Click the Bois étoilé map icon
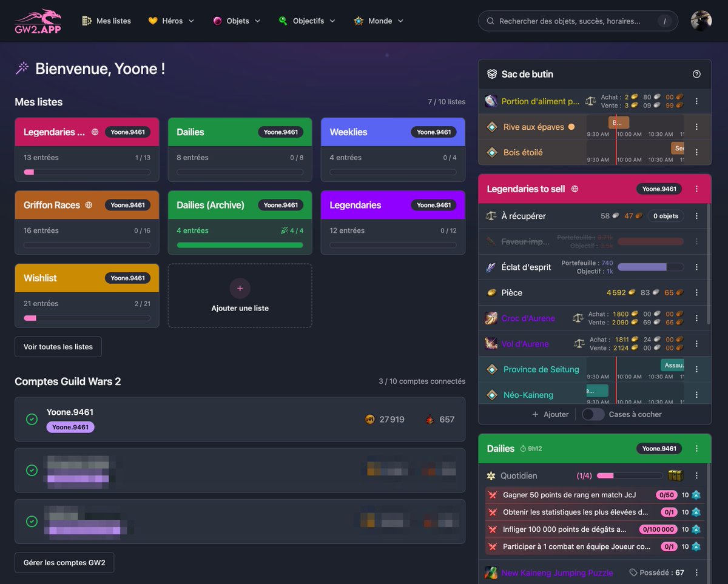 click(x=492, y=152)
